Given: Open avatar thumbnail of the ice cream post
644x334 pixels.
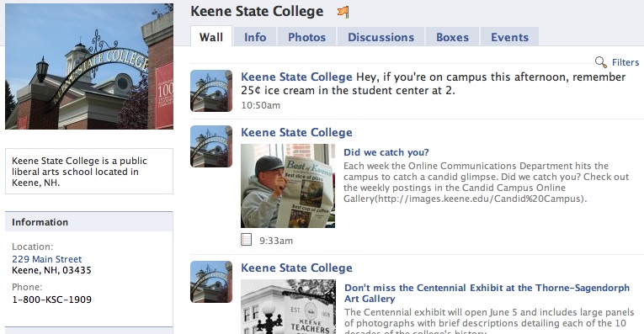Looking at the screenshot, I should coord(211,91).
